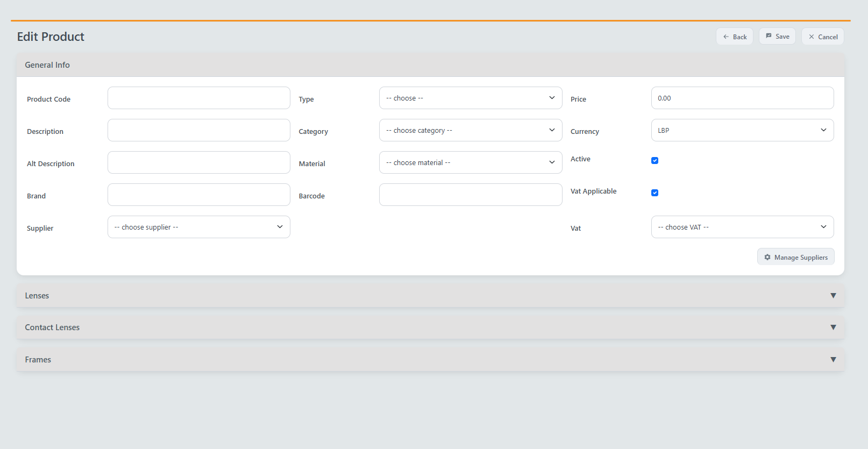Open Manage Suppliers via gear button
The image size is (868, 449).
[795, 257]
